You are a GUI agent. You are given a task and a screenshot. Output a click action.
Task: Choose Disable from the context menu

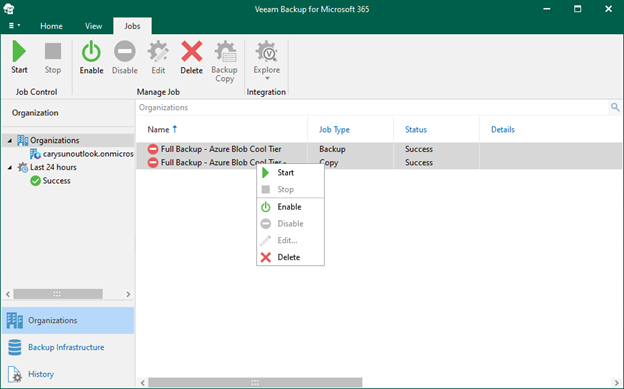291,224
